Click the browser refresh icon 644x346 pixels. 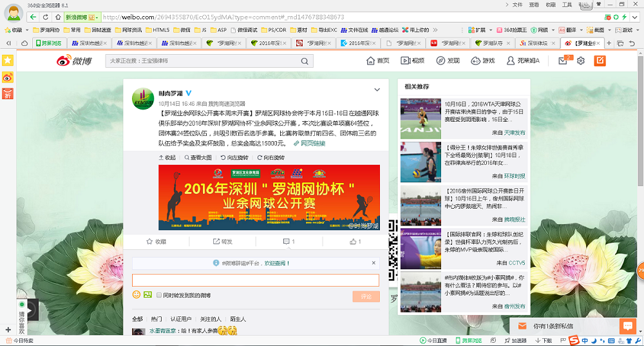point(46,17)
